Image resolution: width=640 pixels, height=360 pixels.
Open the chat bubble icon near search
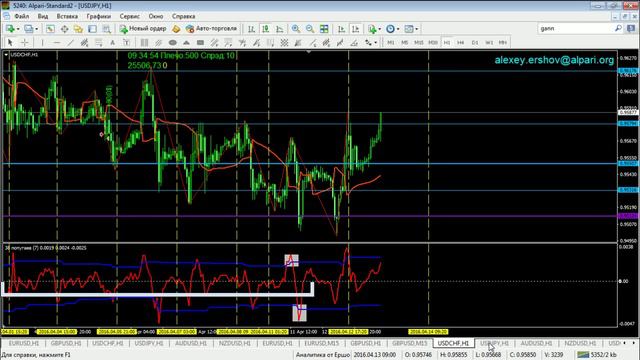tap(631, 29)
